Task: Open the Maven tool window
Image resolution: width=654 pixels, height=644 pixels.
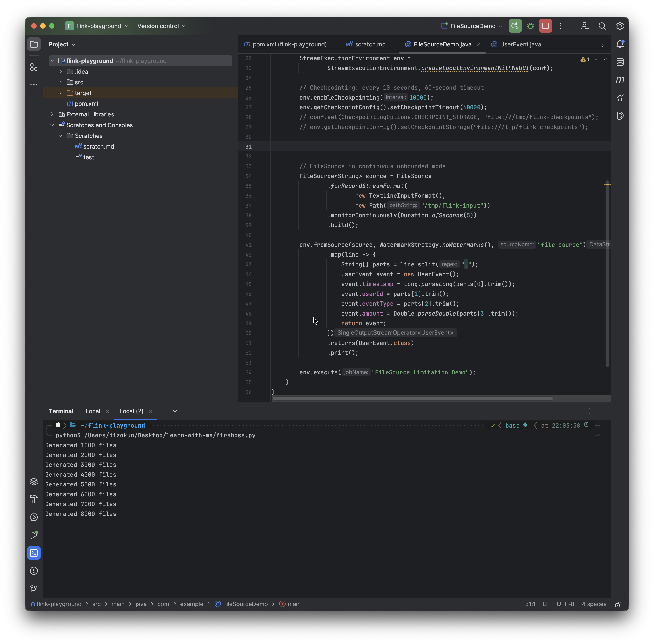Action: 620,80
